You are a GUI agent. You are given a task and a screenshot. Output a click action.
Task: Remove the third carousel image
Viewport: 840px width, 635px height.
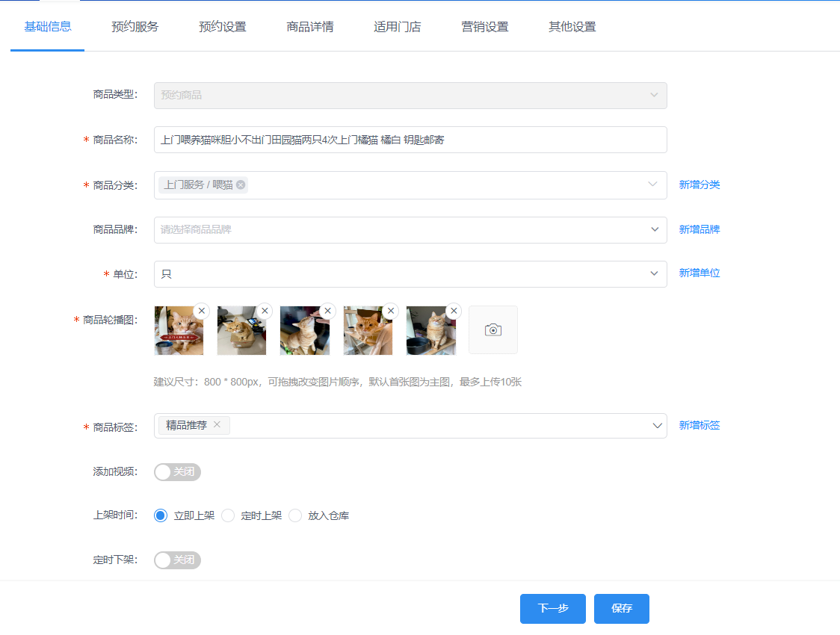click(327, 311)
